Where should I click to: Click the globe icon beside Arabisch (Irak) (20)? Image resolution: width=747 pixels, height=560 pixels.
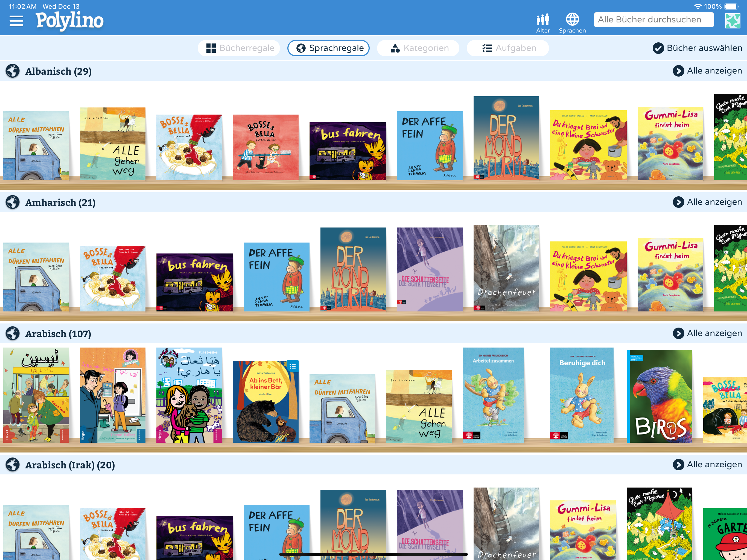point(13,465)
